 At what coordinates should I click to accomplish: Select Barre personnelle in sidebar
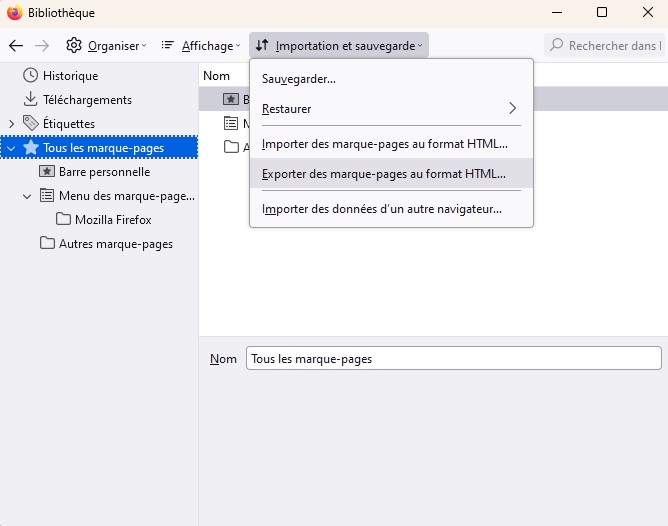[104, 172]
